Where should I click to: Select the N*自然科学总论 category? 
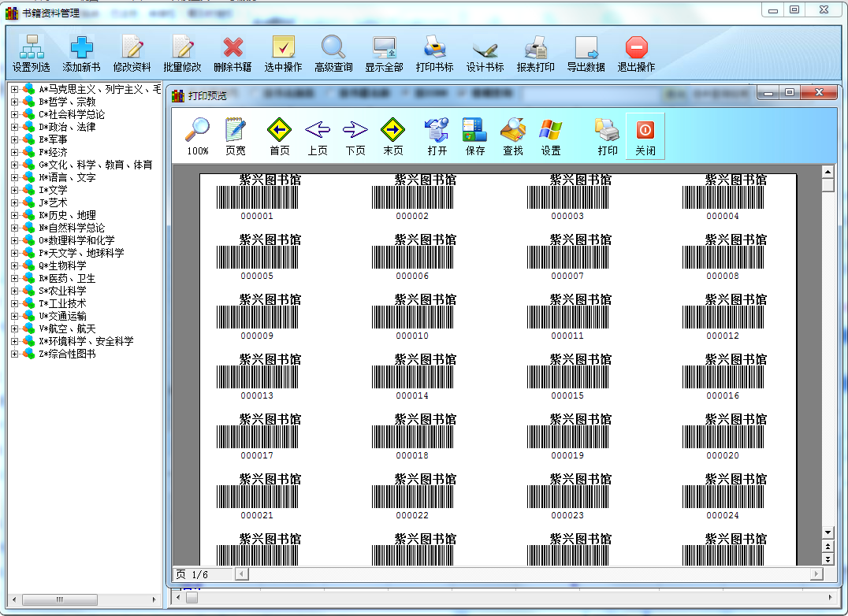(x=72, y=228)
